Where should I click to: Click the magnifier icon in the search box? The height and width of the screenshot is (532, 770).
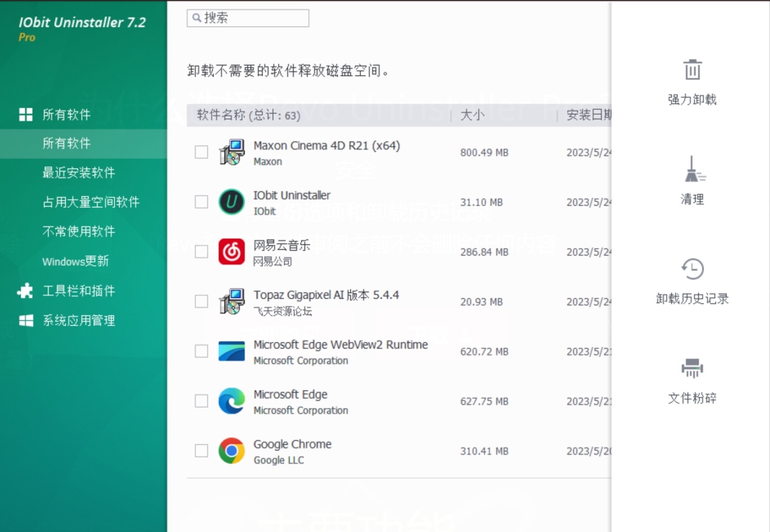point(197,18)
